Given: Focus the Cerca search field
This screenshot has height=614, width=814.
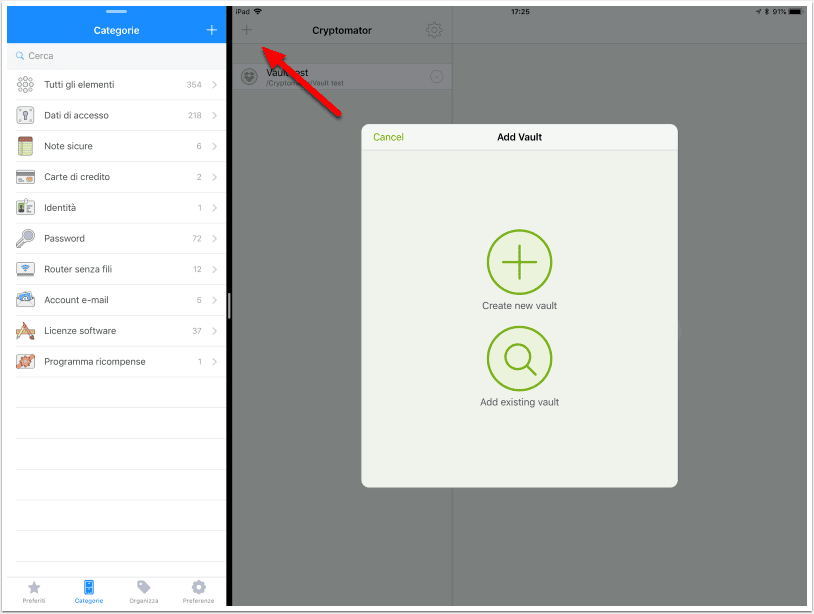Looking at the screenshot, I should click(x=117, y=56).
